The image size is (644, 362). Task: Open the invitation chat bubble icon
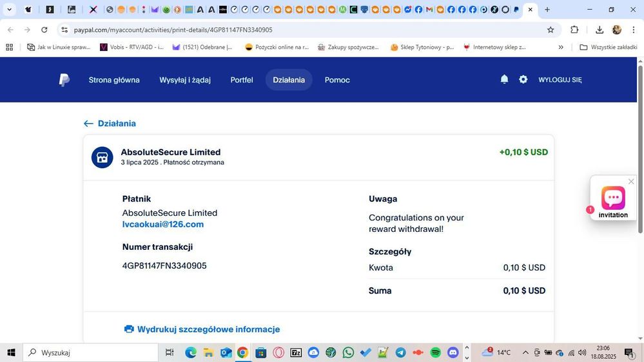(x=612, y=198)
